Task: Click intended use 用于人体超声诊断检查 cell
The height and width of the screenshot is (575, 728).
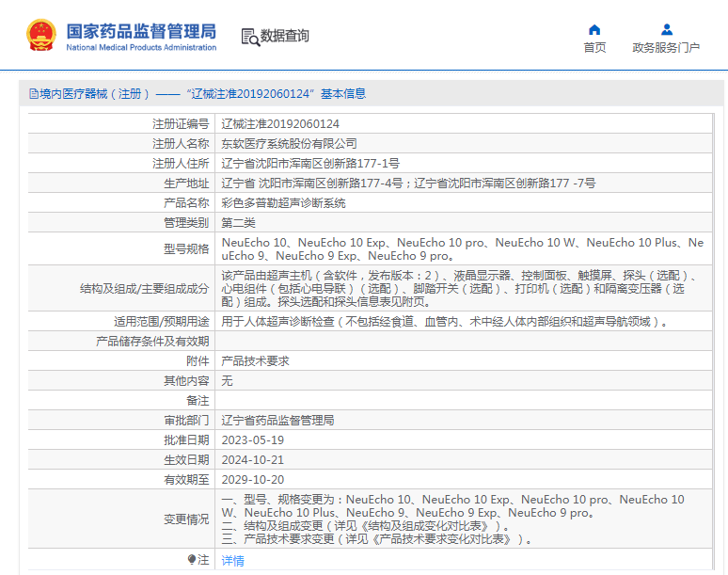Action: click(x=464, y=322)
